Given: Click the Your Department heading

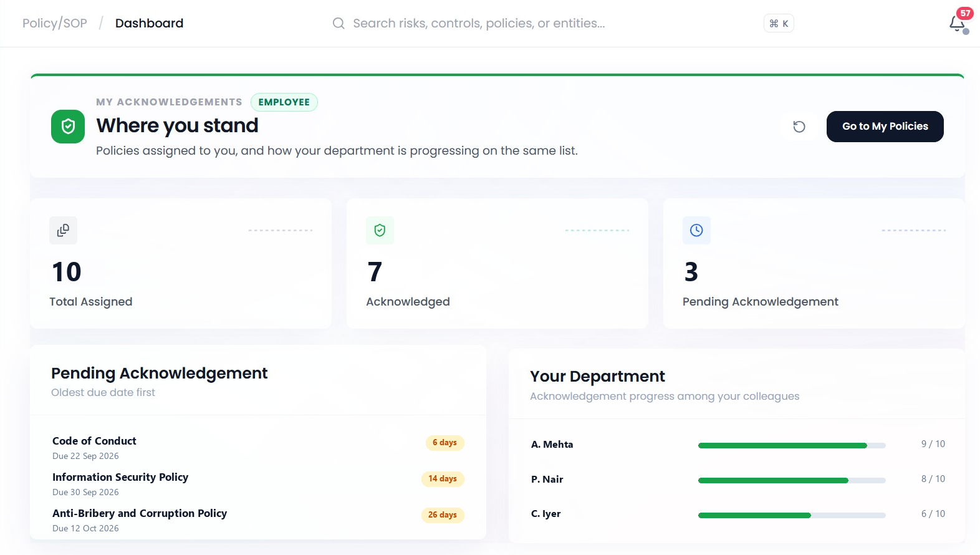Looking at the screenshot, I should tap(597, 377).
